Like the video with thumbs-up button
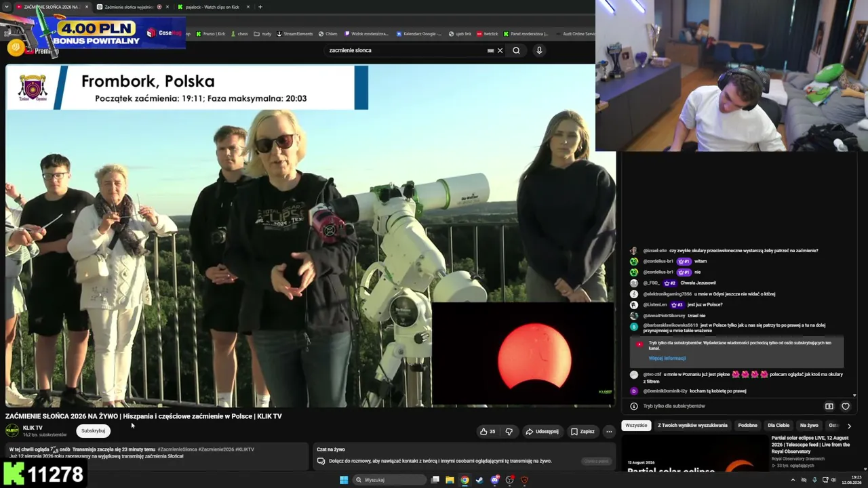 pyautogui.click(x=487, y=432)
